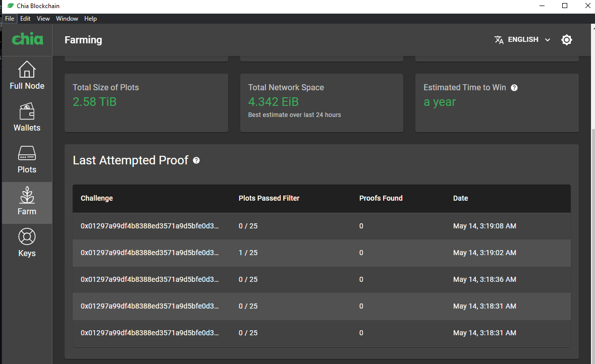
Task: Click 'Best estimate over last 24 hours' text
Action: [294, 115]
